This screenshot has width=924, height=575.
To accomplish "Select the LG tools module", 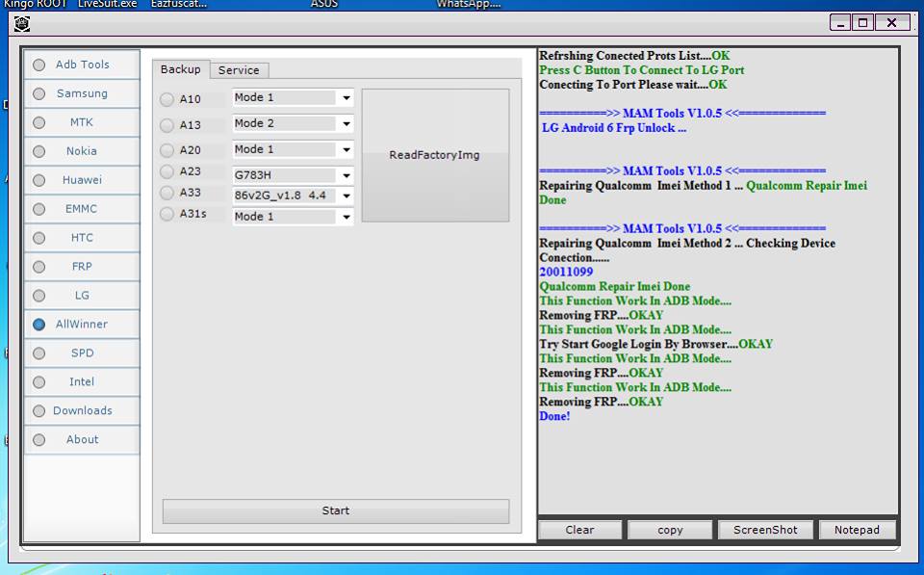I will [x=81, y=296].
